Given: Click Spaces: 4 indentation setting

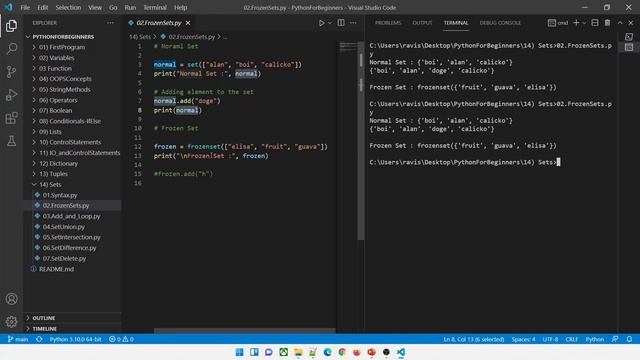Looking at the screenshot, I should 523,339.
